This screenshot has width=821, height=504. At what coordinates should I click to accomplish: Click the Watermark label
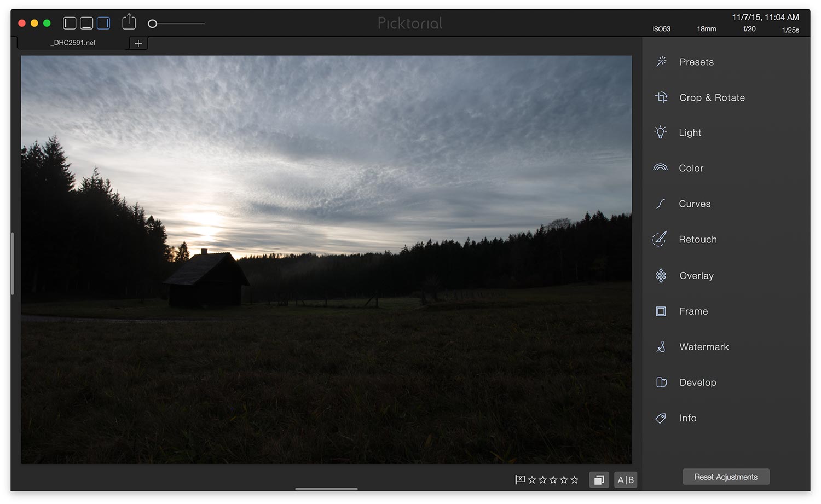(704, 346)
